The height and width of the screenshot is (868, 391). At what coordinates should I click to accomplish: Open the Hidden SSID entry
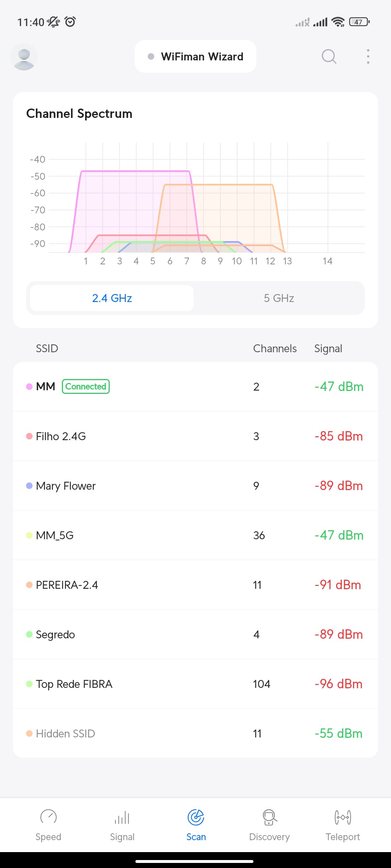(195, 733)
